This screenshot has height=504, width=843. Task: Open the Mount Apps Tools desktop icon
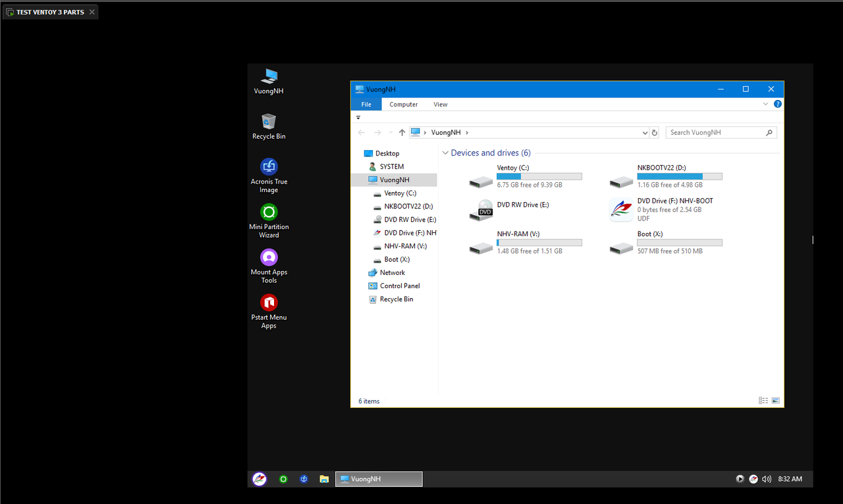tap(269, 266)
